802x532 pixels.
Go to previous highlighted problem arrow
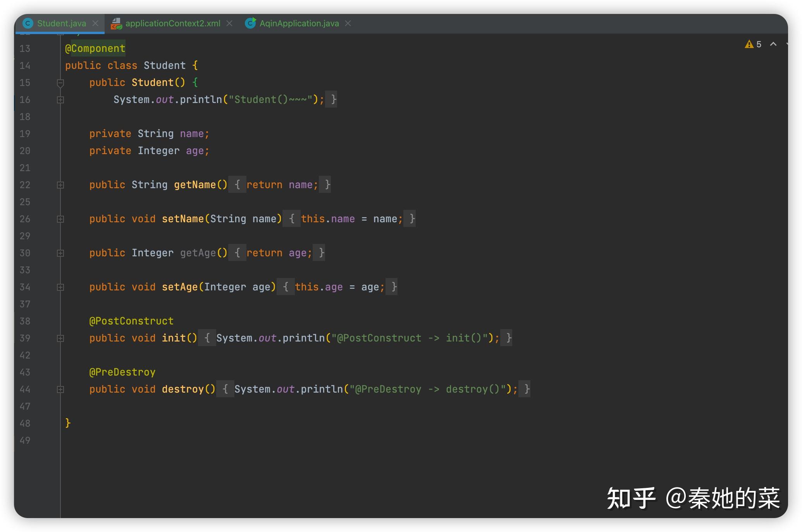tap(773, 44)
